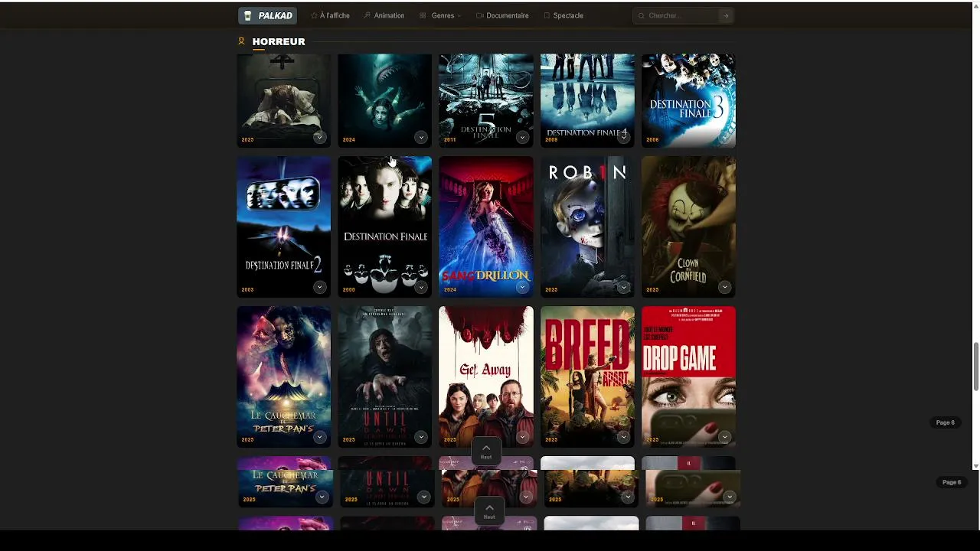Select the full Breed poster

coord(587,377)
